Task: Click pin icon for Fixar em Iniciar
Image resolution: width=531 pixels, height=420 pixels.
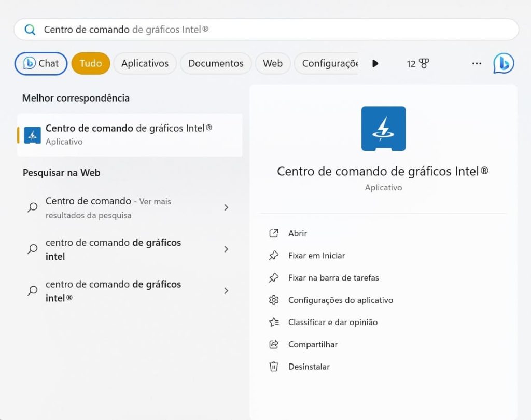Action: (274, 256)
